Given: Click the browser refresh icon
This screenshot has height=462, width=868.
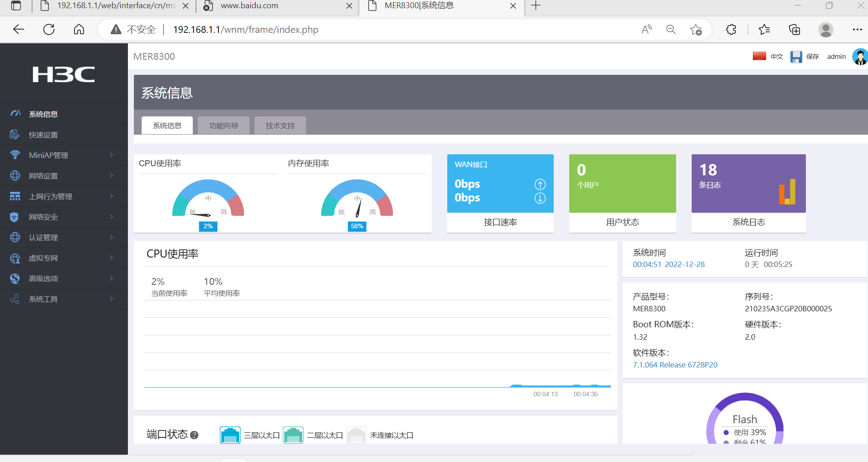Looking at the screenshot, I should (49, 30).
